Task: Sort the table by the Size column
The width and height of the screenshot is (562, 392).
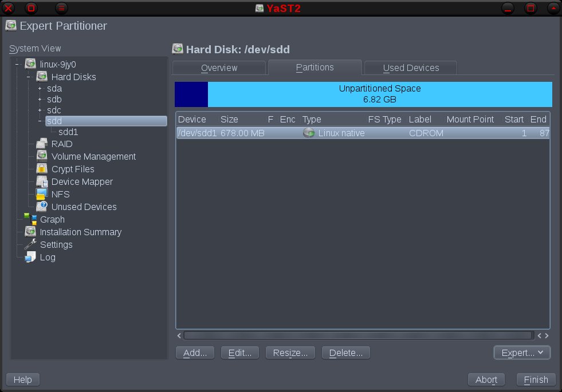Action: coord(229,119)
